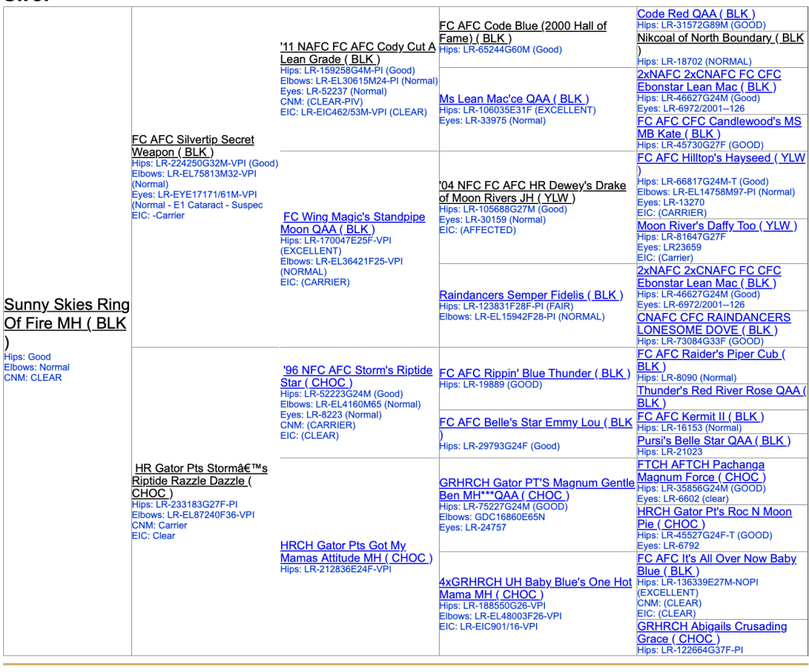Viewport: 809px width, 672px height.
Task: Open FC AFC Hilltop's Hayseed link
Action: coord(720,158)
